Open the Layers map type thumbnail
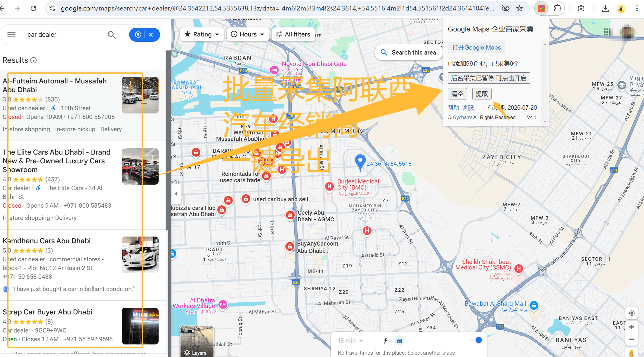Screen dimensions: 644x357 point(197,342)
